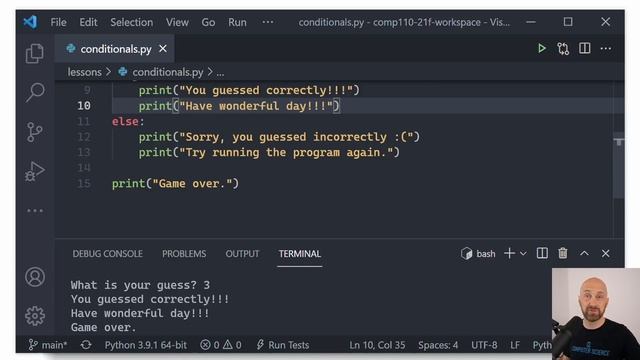640x360 pixels.
Task: Minimize the VS Code window
Action: [531, 22]
